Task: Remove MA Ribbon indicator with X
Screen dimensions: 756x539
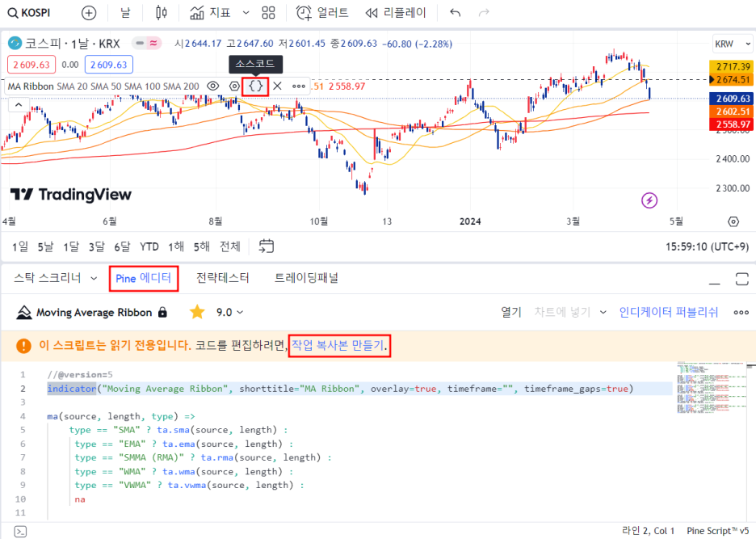Action: coord(277,86)
